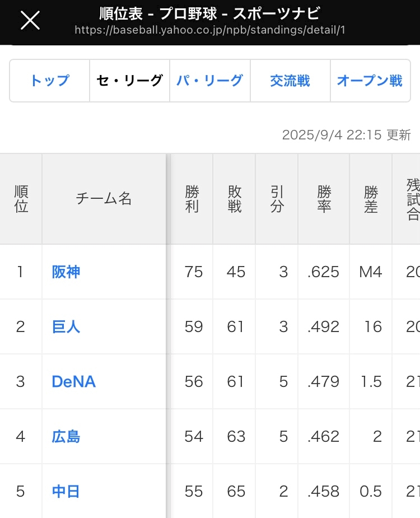The height and width of the screenshot is (518, 420).
Task: Open the トップ tab
Action: point(49,81)
